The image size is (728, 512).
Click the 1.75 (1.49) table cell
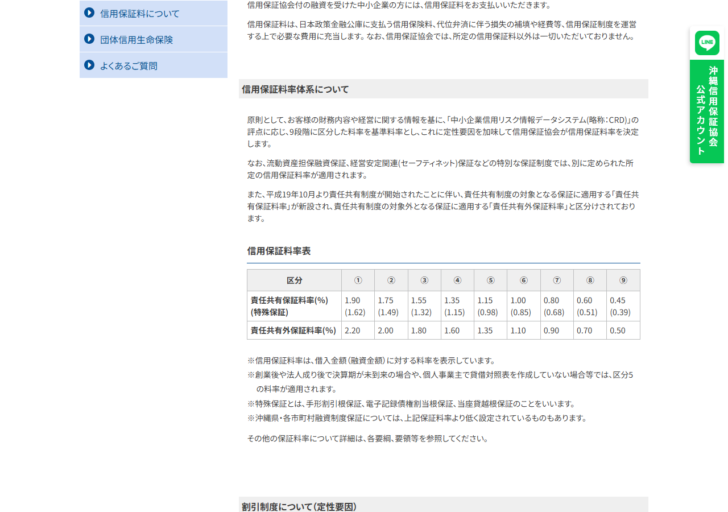tap(391, 306)
